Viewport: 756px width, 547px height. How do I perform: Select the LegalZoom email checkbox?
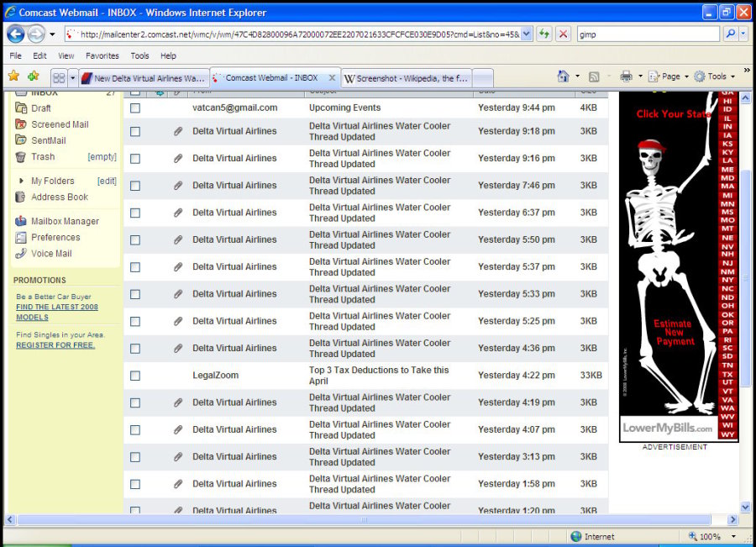(x=135, y=376)
